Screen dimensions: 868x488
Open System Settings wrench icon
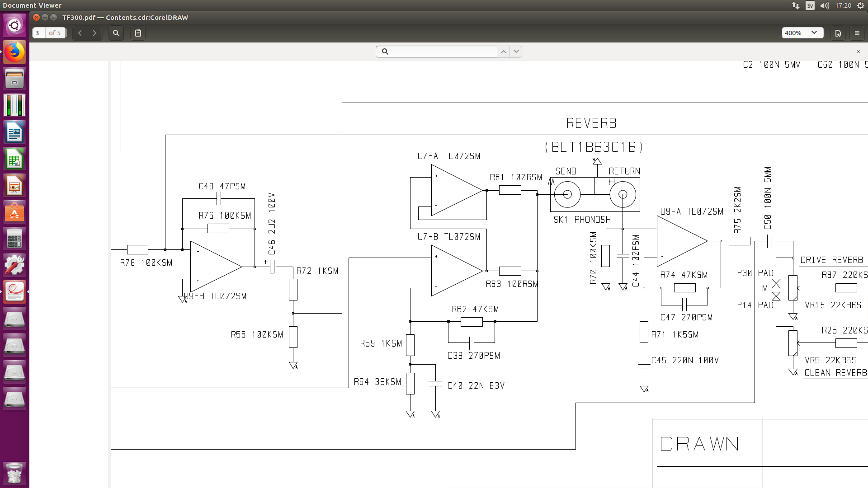14,266
